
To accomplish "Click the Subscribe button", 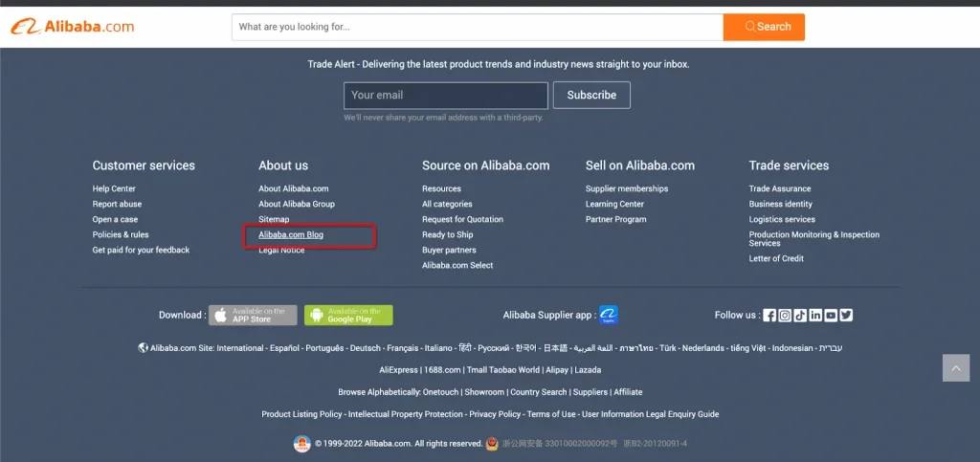I will point(591,95).
